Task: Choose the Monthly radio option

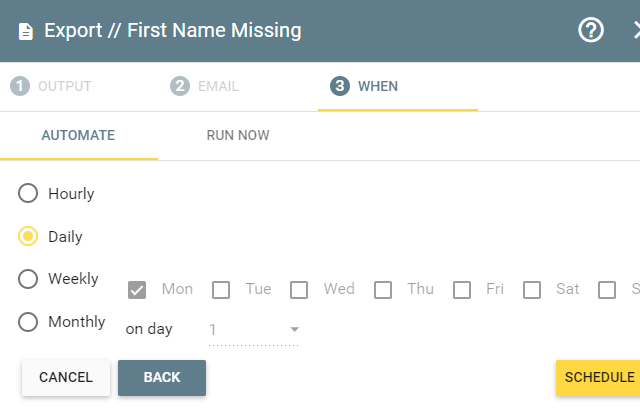Action: pos(28,322)
